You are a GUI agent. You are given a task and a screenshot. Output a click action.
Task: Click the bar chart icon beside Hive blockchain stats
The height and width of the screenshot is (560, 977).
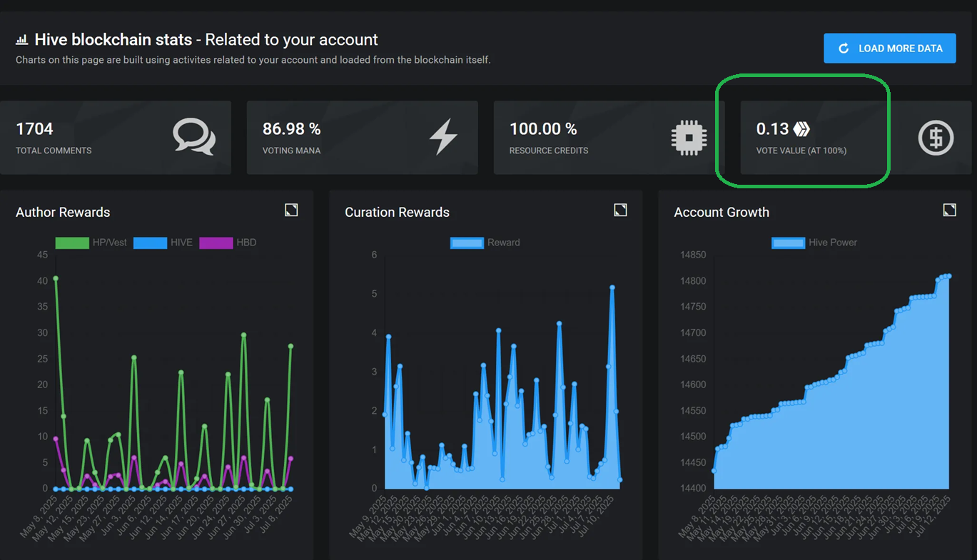[x=22, y=40]
